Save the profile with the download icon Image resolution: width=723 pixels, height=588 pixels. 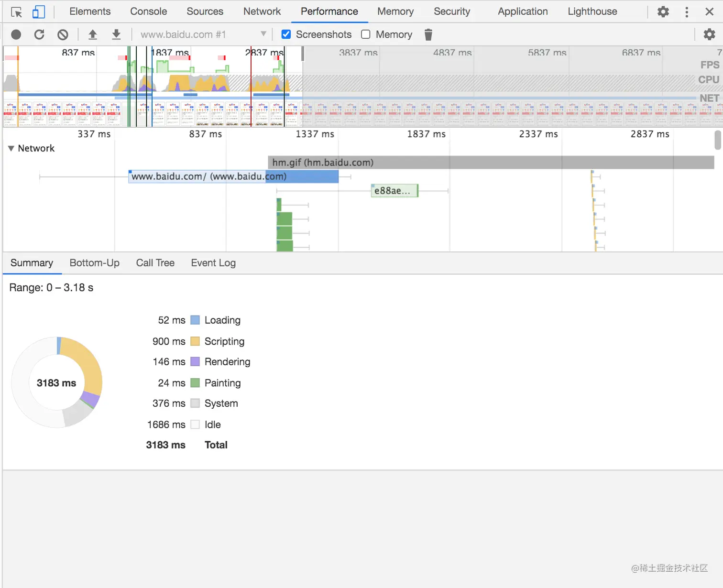(x=116, y=34)
